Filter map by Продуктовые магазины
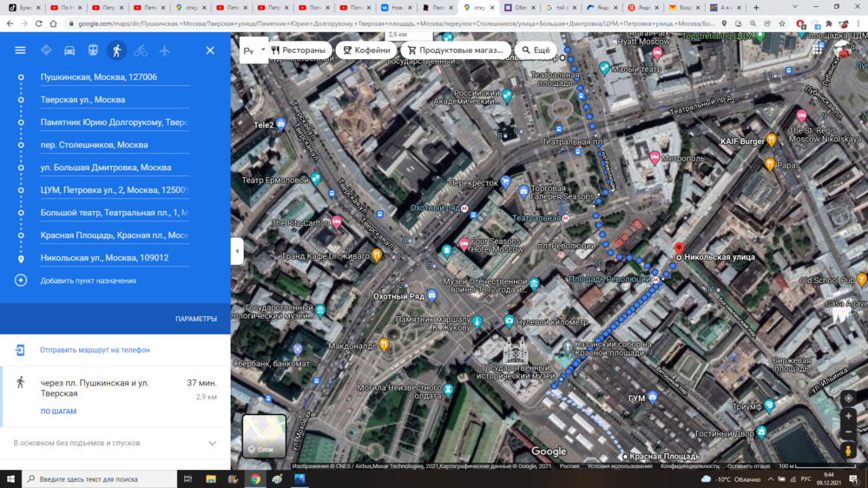The image size is (868, 488). (x=455, y=49)
